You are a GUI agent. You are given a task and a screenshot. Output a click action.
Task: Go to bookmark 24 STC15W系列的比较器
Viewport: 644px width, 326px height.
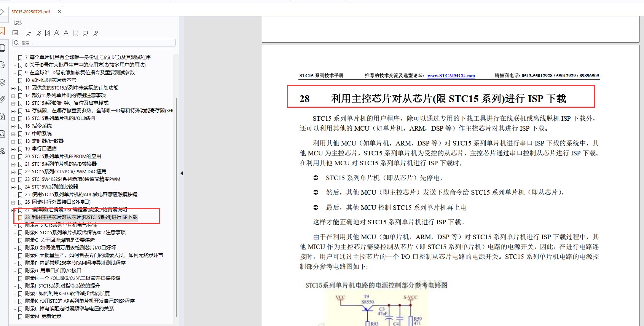[x=51, y=187]
